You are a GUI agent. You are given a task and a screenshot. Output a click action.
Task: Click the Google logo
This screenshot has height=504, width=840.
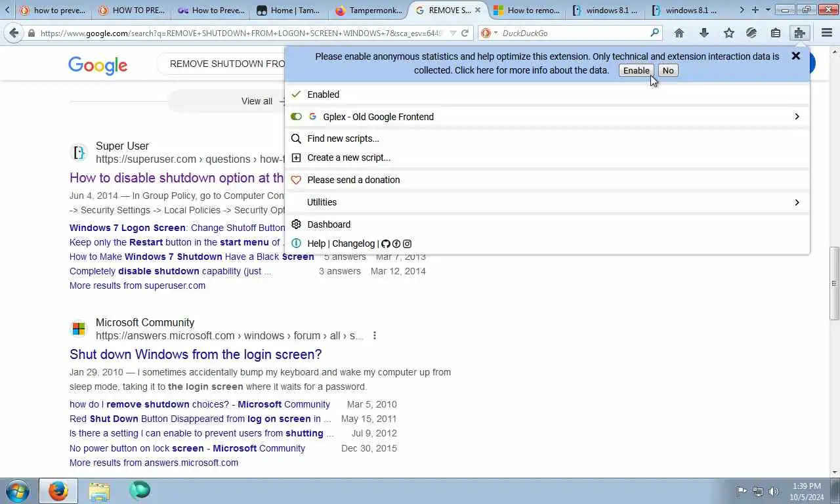tap(98, 65)
